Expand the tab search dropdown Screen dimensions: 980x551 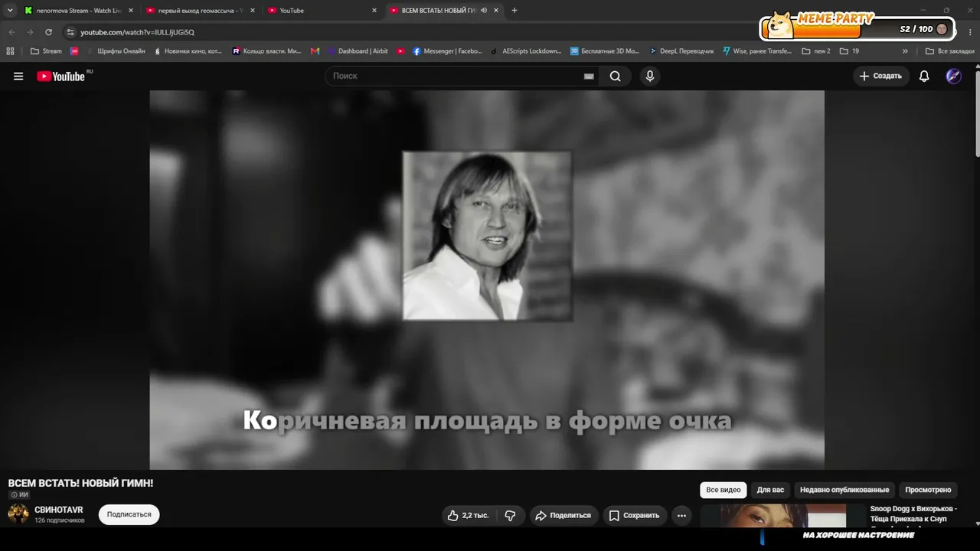coord(10,11)
